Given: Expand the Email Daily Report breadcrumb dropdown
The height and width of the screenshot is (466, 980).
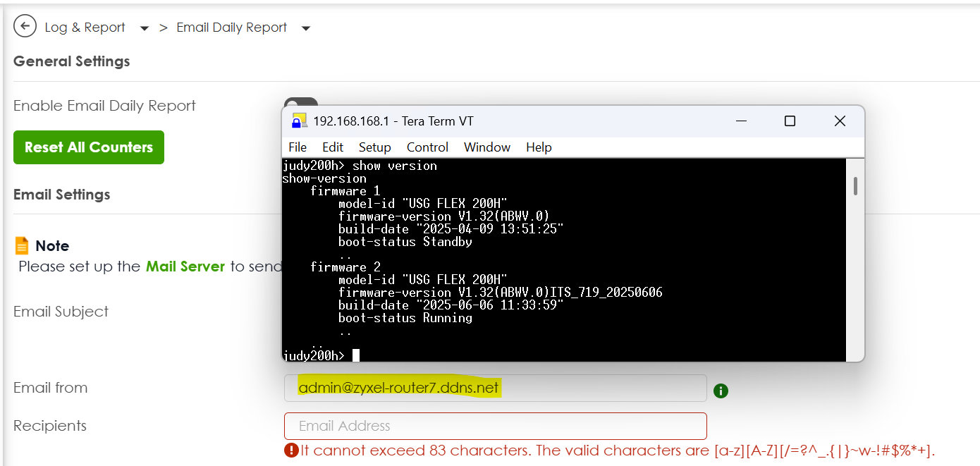Looking at the screenshot, I should [x=306, y=28].
